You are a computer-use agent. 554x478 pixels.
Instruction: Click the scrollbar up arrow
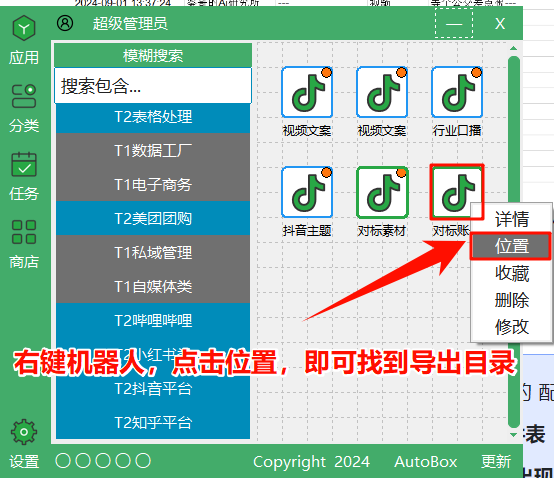click(513, 48)
